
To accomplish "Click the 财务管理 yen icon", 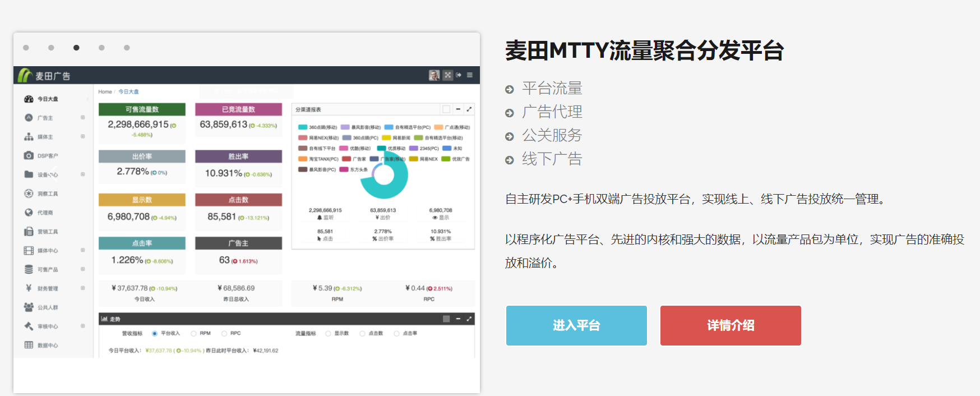I will 29,288.
